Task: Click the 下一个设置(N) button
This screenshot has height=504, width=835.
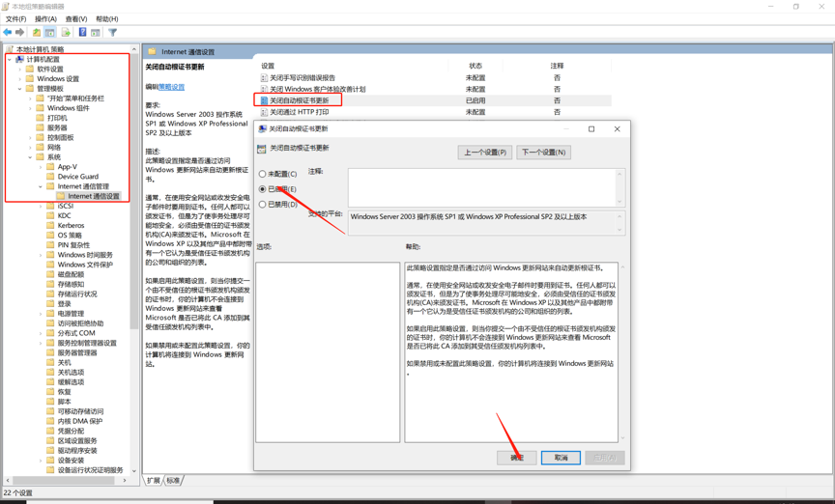Action: click(543, 153)
